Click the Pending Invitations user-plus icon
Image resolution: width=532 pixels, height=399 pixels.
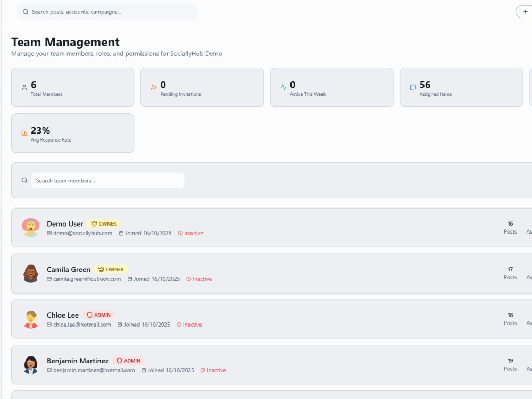(x=154, y=88)
